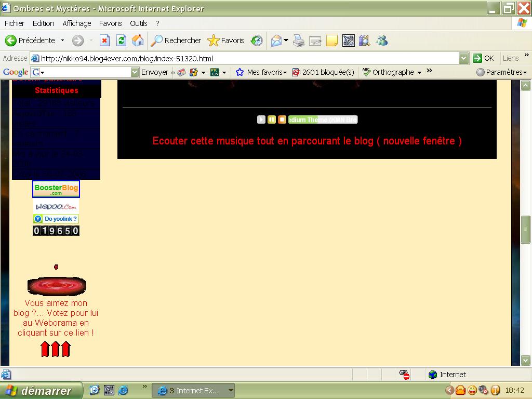This screenshot has width=532, height=399.
Task: Click the music player green progress bar
Action: pos(323,119)
